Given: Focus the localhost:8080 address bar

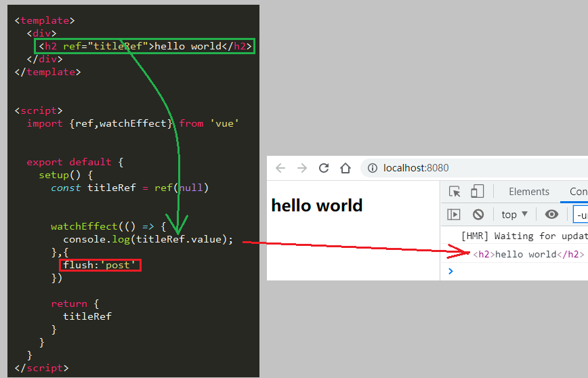Looking at the screenshot, I should click(474, 168).
